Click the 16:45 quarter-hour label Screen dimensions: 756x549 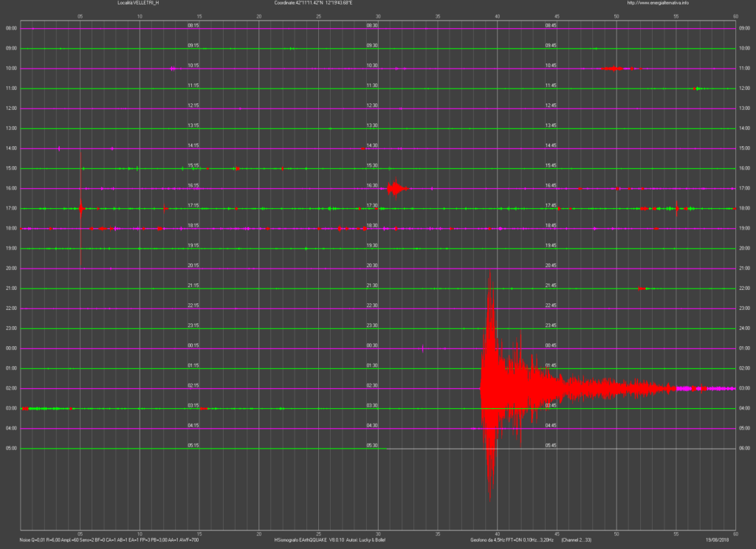click(x=551, y=185)
